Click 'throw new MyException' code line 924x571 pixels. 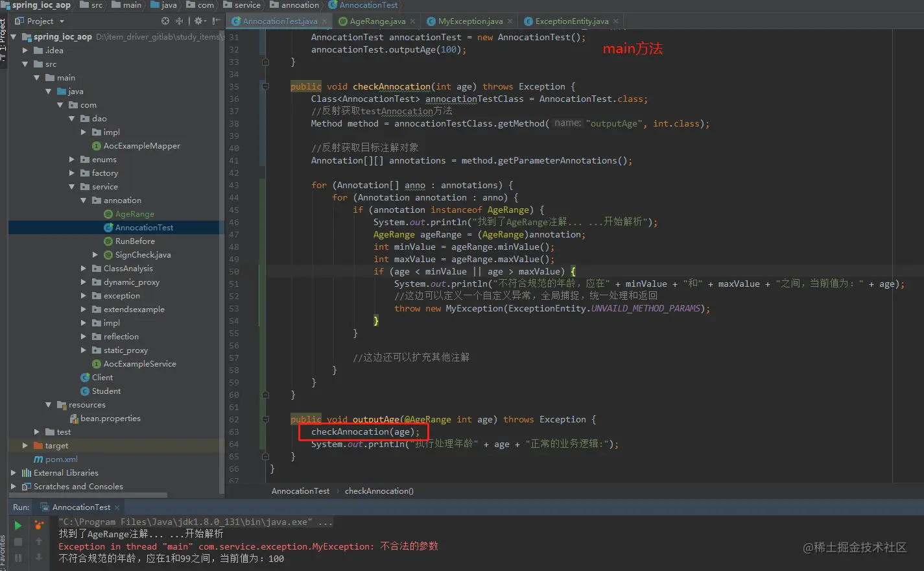(552, 308)
